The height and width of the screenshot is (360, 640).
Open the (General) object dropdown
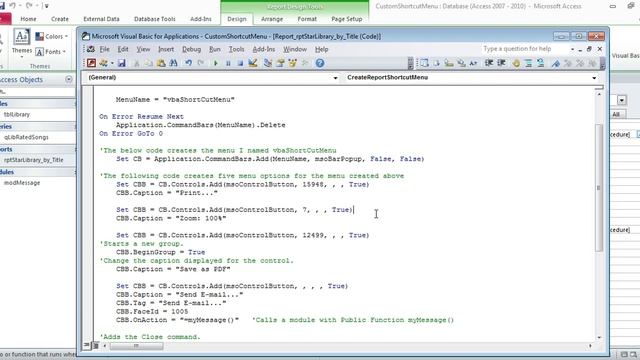[x=335, y=78]
